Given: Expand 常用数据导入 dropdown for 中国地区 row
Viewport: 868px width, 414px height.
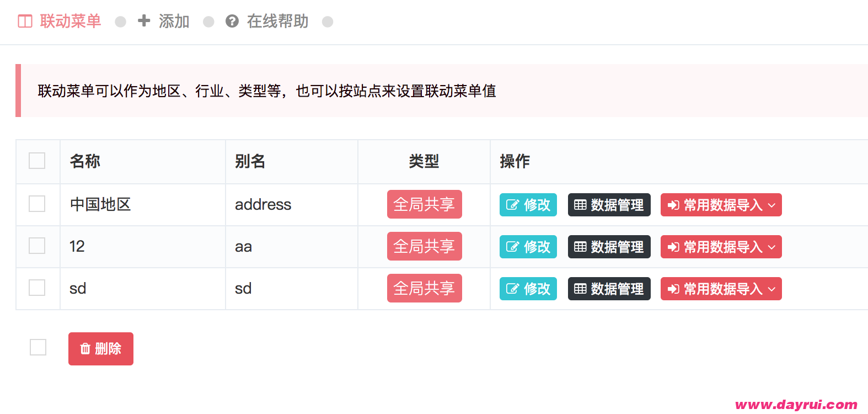Looking at the screenshot, I should pyautogui.click(x=721, y=205).
